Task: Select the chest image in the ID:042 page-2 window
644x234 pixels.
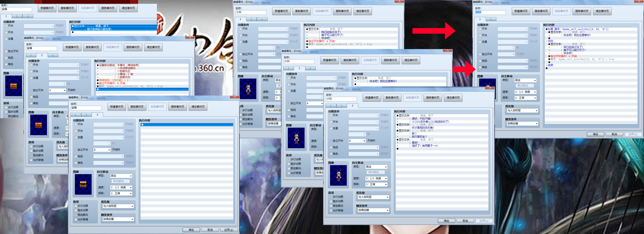Action: [x=38, y=125]
